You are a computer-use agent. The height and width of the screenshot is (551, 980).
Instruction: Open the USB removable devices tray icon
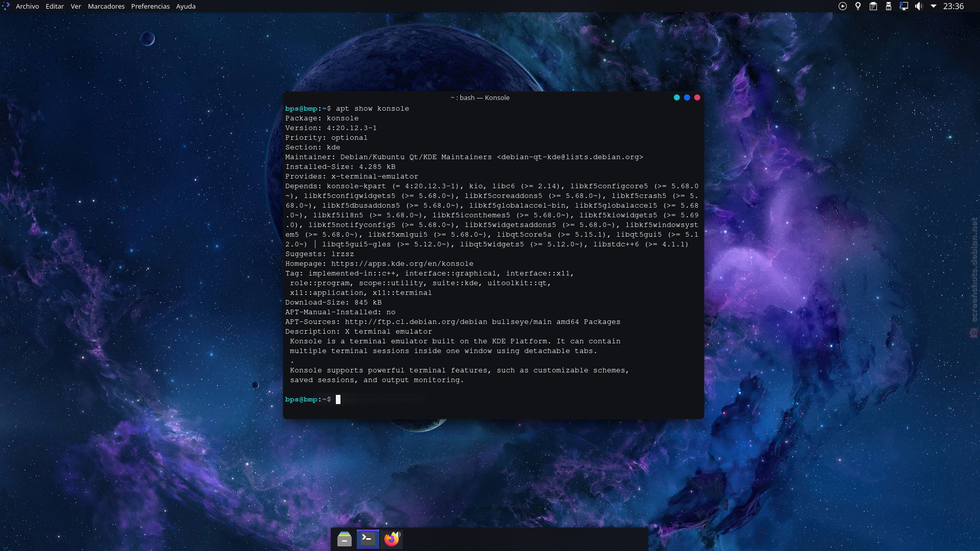tap(889, 6)
